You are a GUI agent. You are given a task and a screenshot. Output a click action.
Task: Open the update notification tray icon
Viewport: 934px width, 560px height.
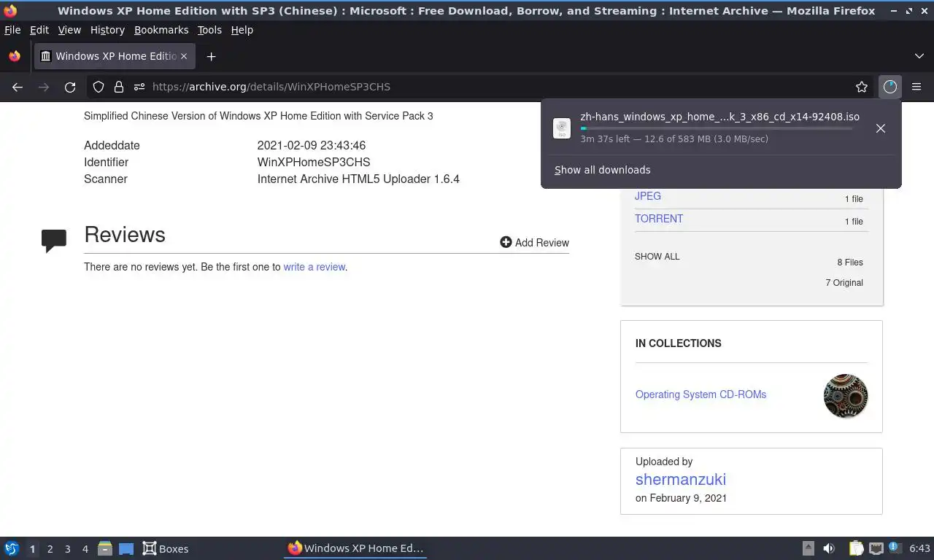click(894, 548)
